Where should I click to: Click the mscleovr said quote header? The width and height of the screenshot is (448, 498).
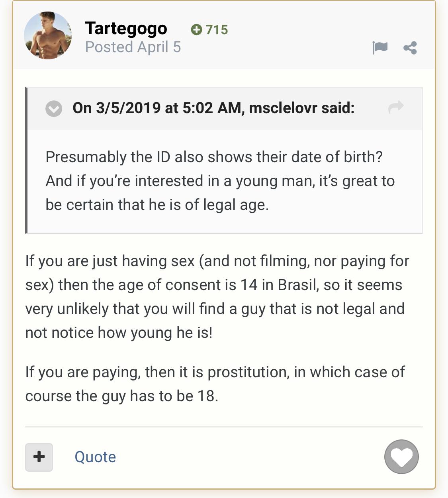[213, 108]
